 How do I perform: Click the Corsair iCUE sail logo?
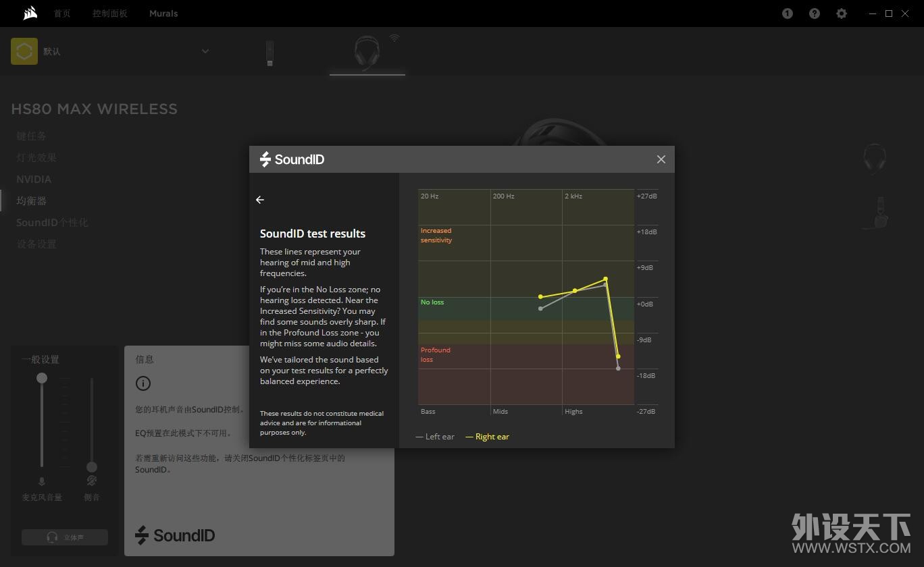(x=30, y=13)
